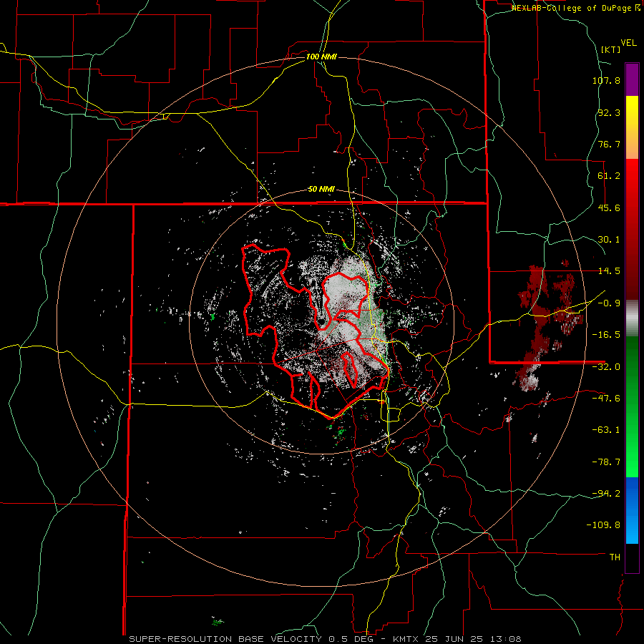Pick the purple segment of the velocity scale

(632, 79)
